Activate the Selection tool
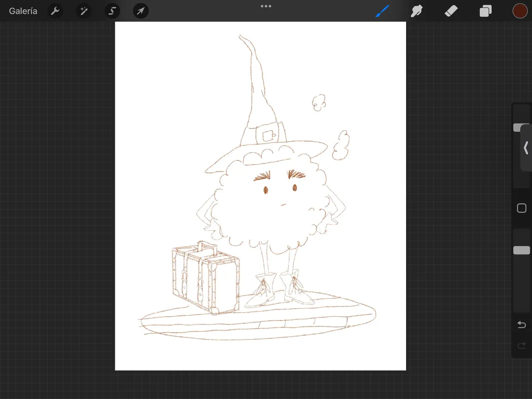The image size is (532, 399). tap(112, 11)
